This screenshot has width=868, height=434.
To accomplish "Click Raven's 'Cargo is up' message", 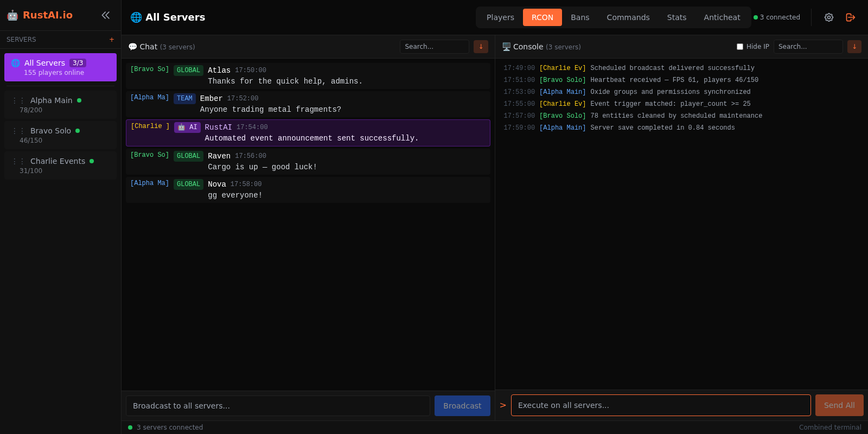I will click(308, 162).
